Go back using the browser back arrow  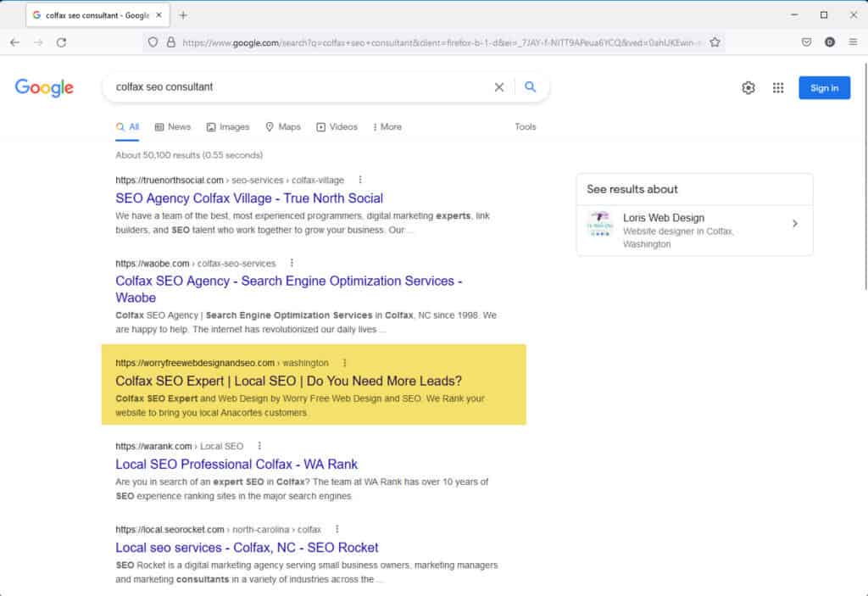click(15, 42)
